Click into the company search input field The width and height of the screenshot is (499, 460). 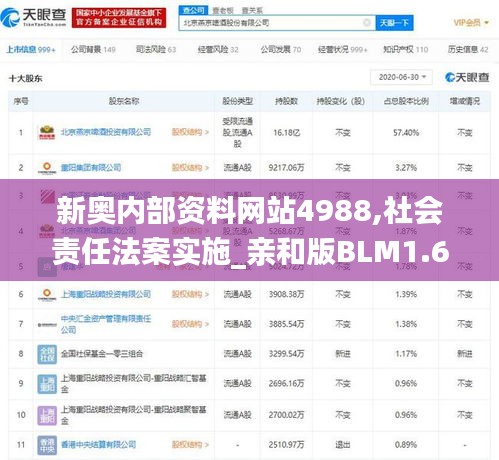pos(272,23)
